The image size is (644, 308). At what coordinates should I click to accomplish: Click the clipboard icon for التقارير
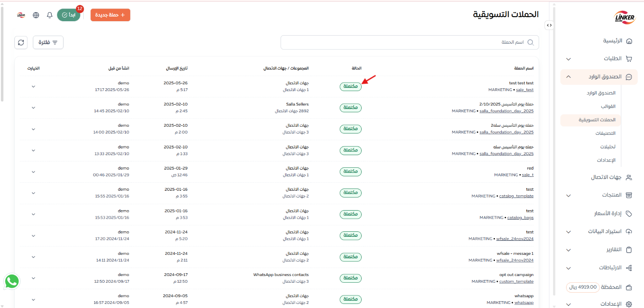pos(629,250)
